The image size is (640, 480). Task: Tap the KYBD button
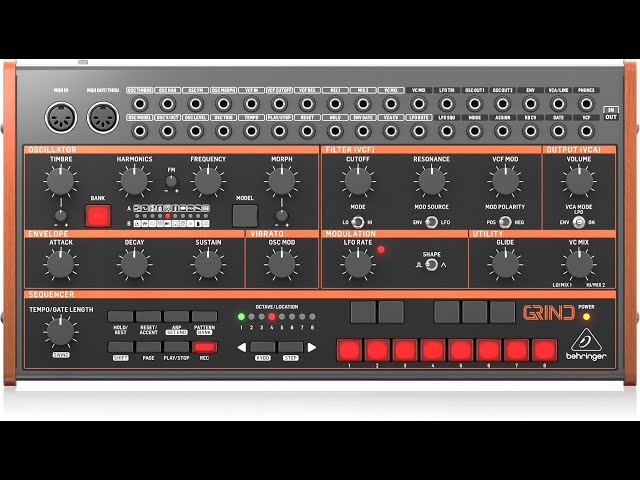click(263, 347)
